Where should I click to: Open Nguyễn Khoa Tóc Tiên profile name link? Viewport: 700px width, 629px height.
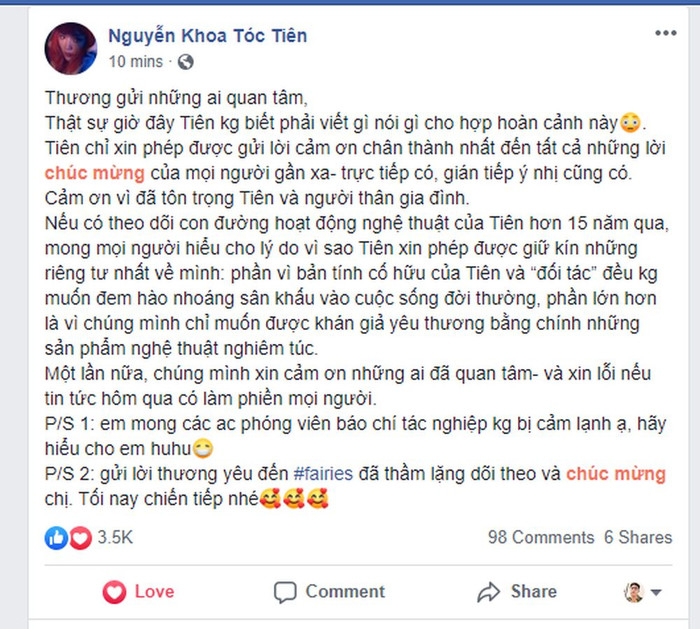click(x=208, y=36)
